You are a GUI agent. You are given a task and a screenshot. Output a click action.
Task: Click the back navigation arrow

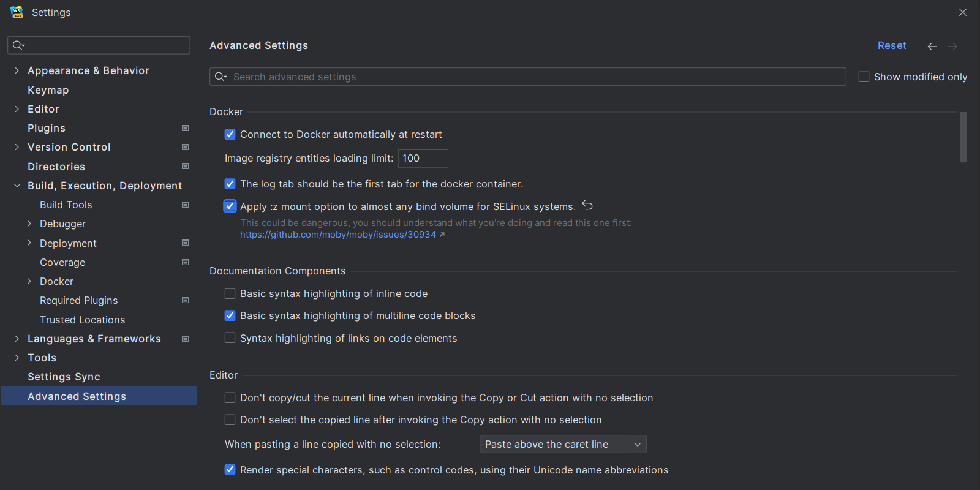click(932, 47)
